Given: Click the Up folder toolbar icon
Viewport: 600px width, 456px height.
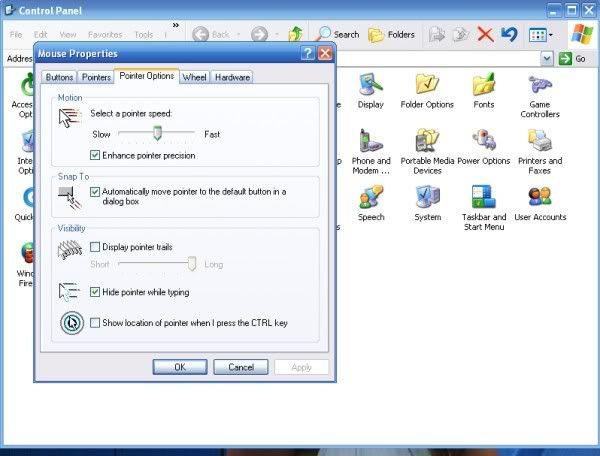Looking at the screenshot, I should pyautogui.click(x=295, y=34).
